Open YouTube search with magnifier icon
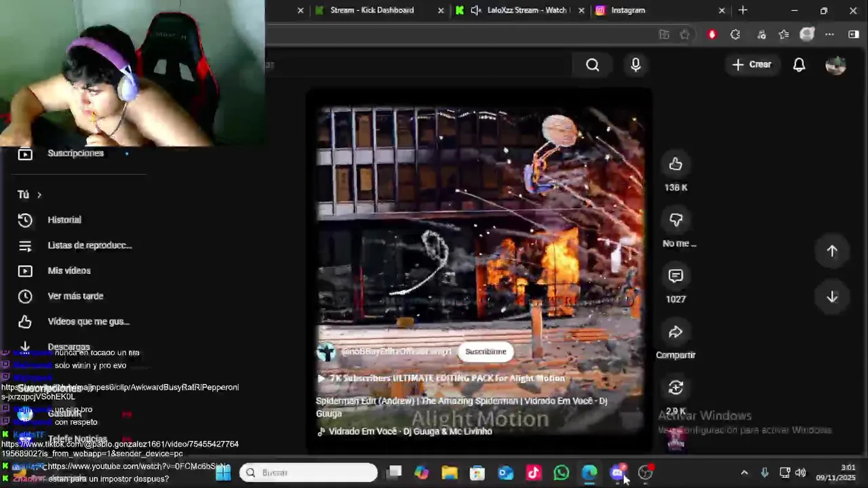 [x=593, y=64]
